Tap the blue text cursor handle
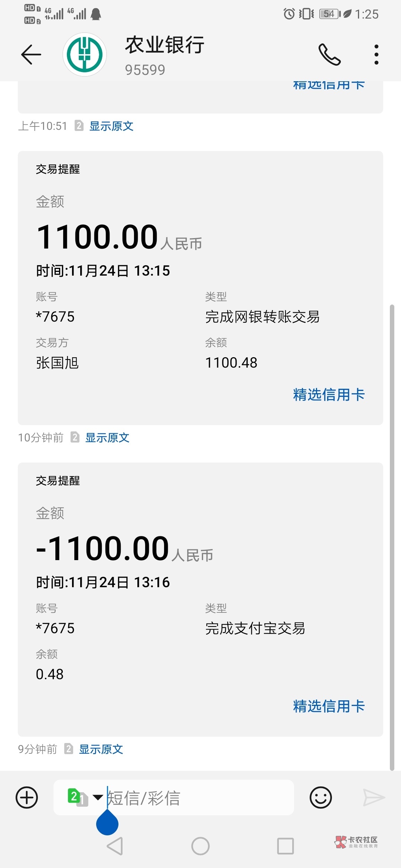401x868 pixels. click(x=107, y=823)
